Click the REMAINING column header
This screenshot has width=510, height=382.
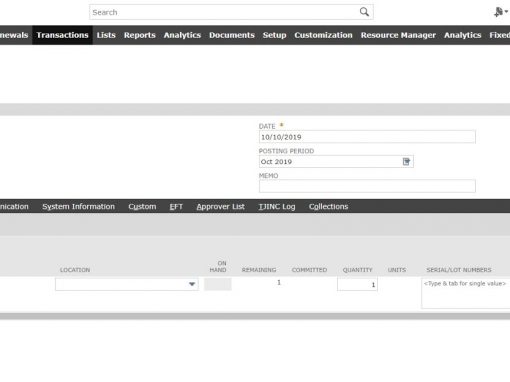(259, 270)
